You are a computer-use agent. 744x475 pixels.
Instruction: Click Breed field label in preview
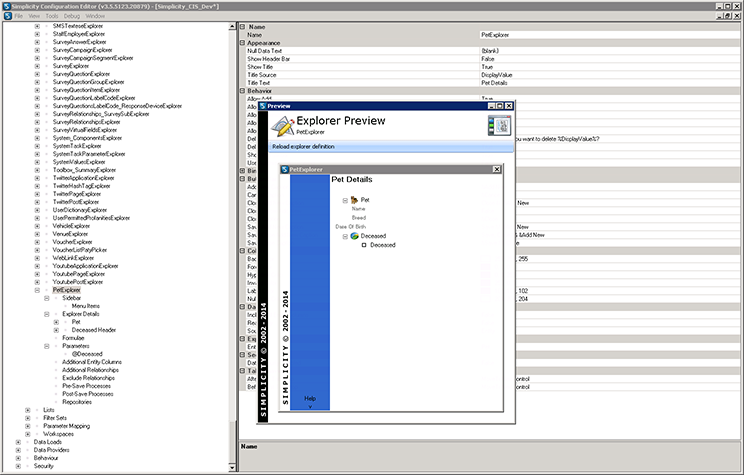click(359, 218)
